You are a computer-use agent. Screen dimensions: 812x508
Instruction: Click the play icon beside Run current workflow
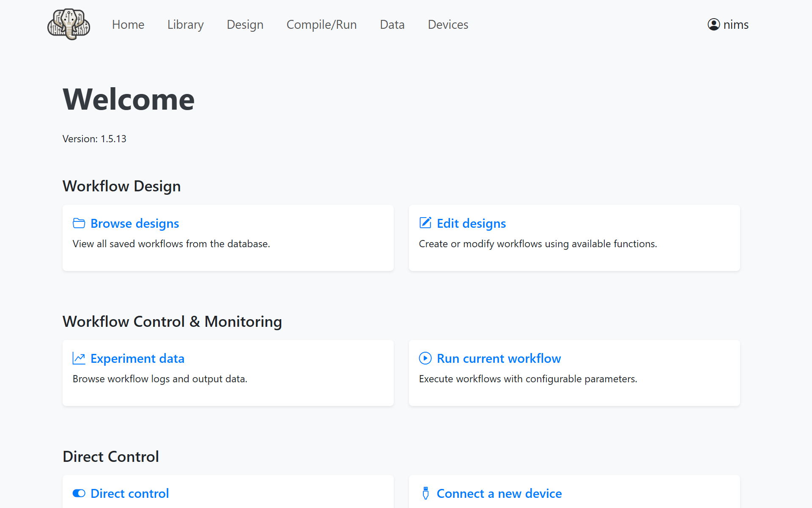pyautogui.click(x=425, y=358)
